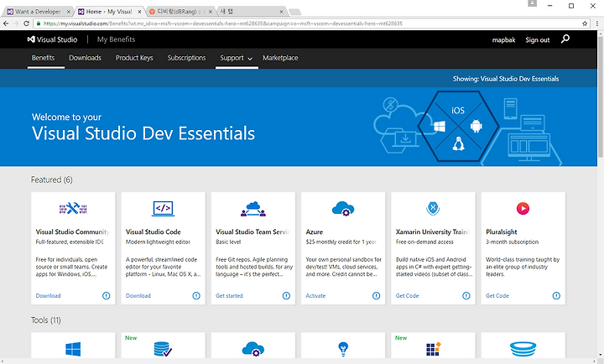
Task: Open the Downloads tab
Action: (x=85, y=58)
